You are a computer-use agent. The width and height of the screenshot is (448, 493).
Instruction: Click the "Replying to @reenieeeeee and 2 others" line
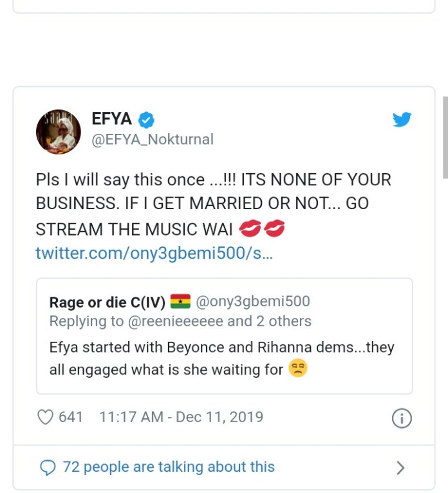[x=180, y=321]
